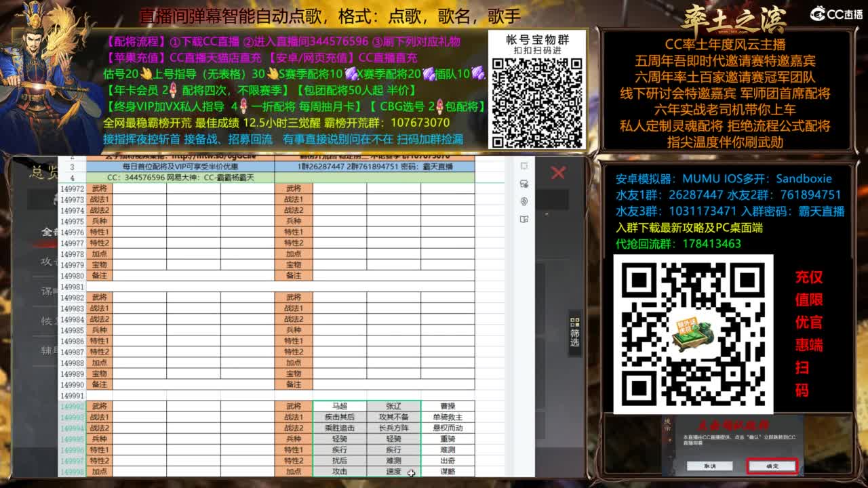Click the location pin icon in the sheet sidebar
The height and width of the screenshot is (488, 868).
coord(523,200)
